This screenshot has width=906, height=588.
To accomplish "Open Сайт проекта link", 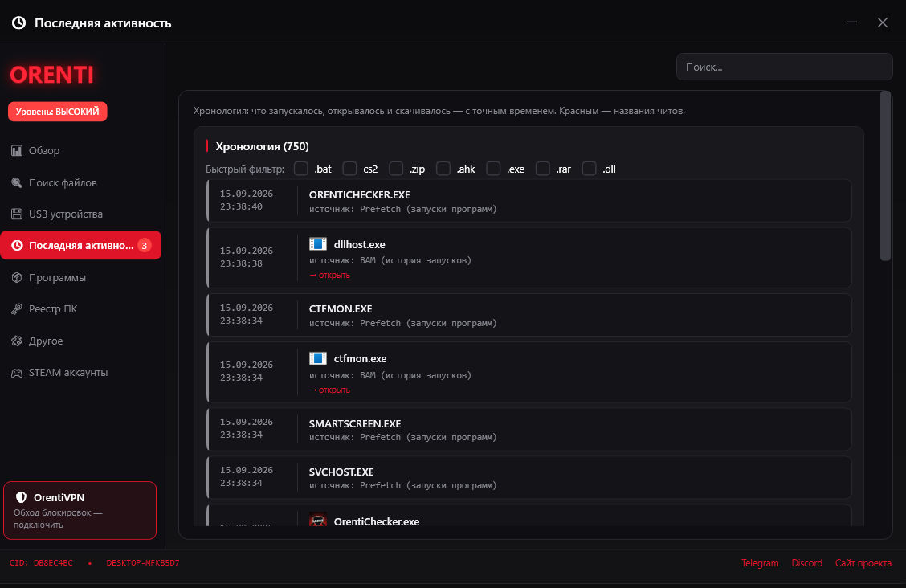I will click(x=863, y=562).
